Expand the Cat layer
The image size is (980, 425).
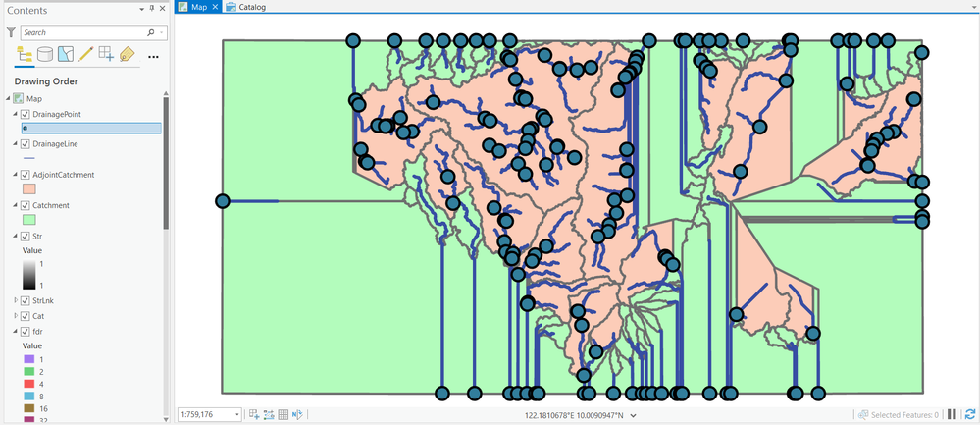coord(16,316)
